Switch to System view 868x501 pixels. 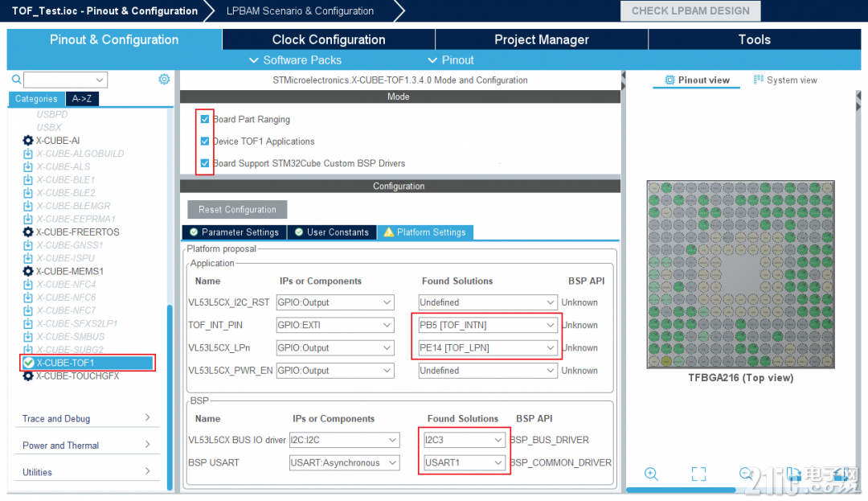pyautogui.click(x=785, y=80)
